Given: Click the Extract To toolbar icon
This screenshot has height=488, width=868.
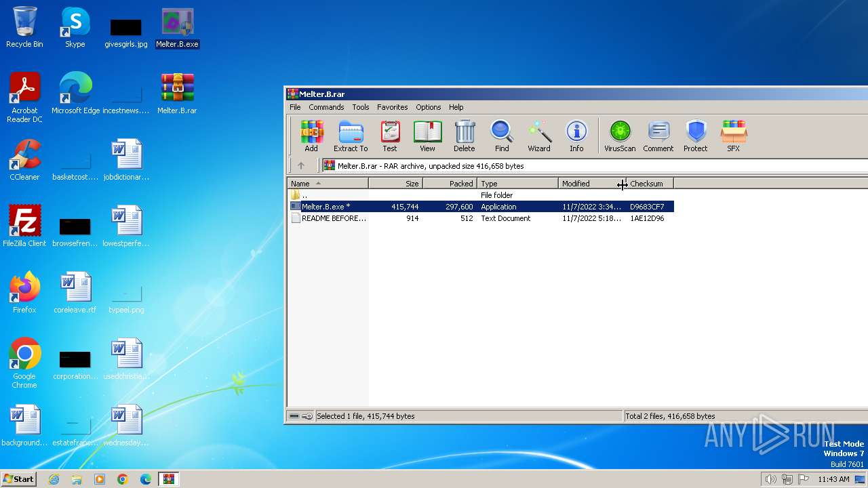Looking at the screenshot, I should pyautogui.click(x=351, y=136).
